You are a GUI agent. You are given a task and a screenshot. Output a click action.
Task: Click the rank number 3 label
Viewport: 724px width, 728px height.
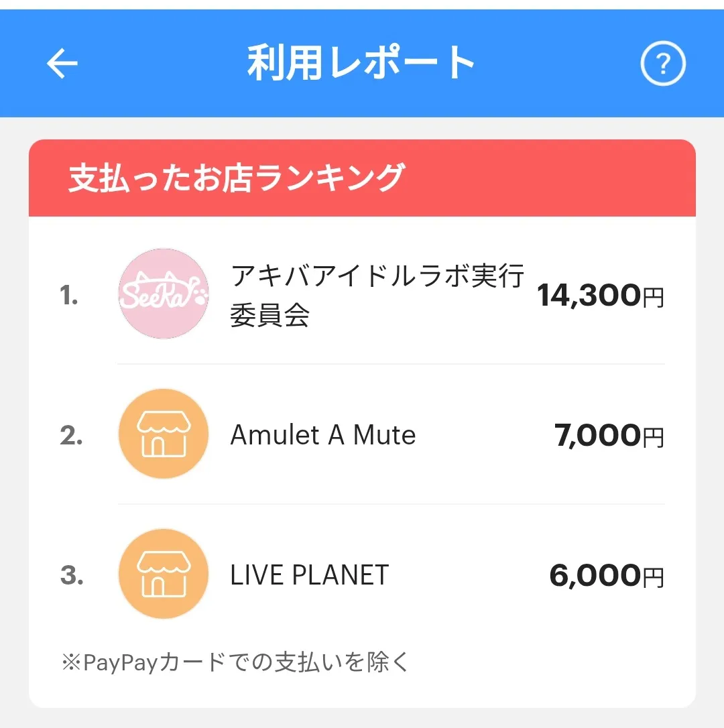[71, 576]
